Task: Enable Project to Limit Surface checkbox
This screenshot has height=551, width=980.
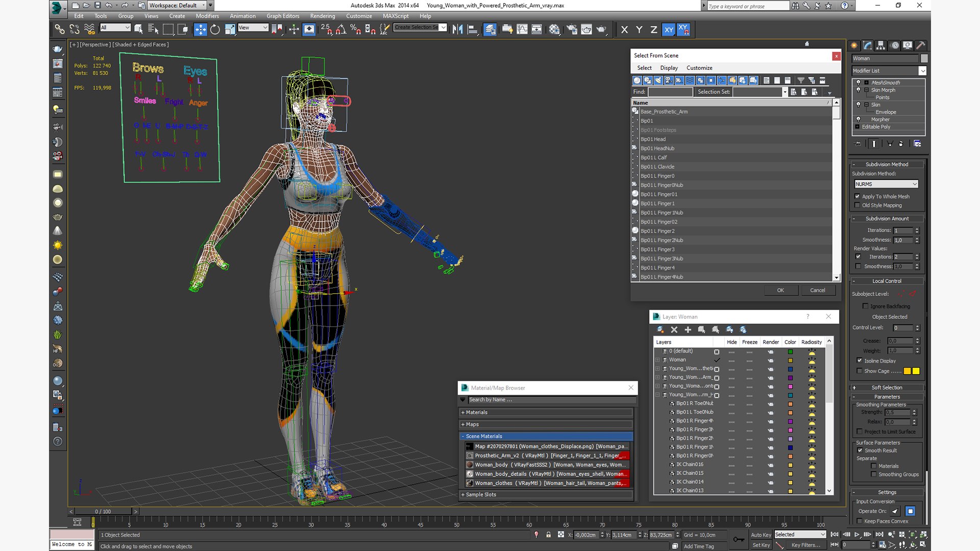Action: tap(860, 432)
